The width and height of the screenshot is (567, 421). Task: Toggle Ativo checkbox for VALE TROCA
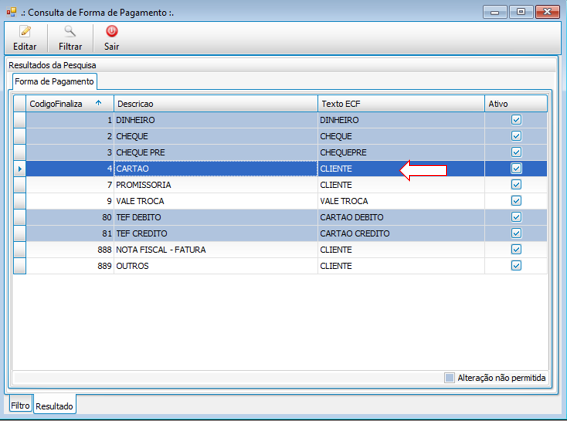tap(516, 201)
